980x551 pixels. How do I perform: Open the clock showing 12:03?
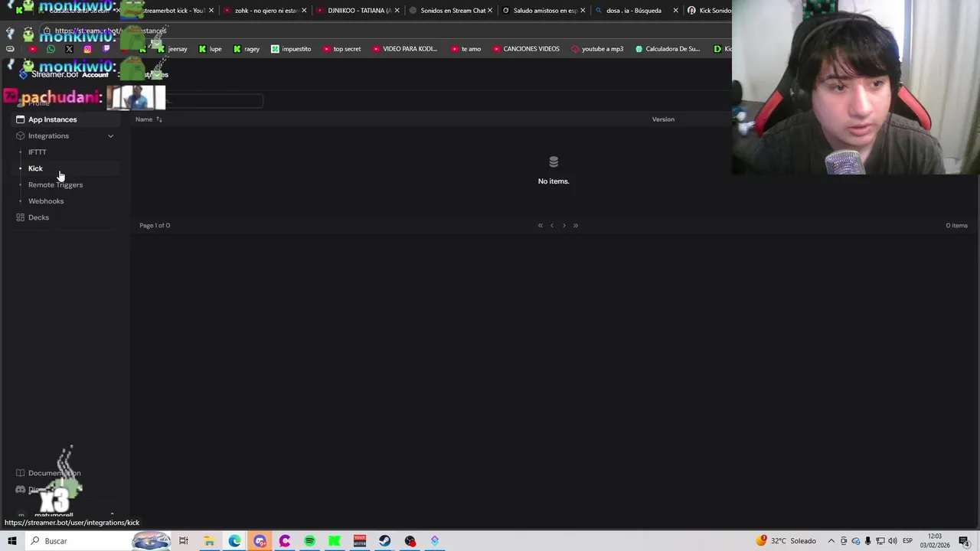point(934,541)
